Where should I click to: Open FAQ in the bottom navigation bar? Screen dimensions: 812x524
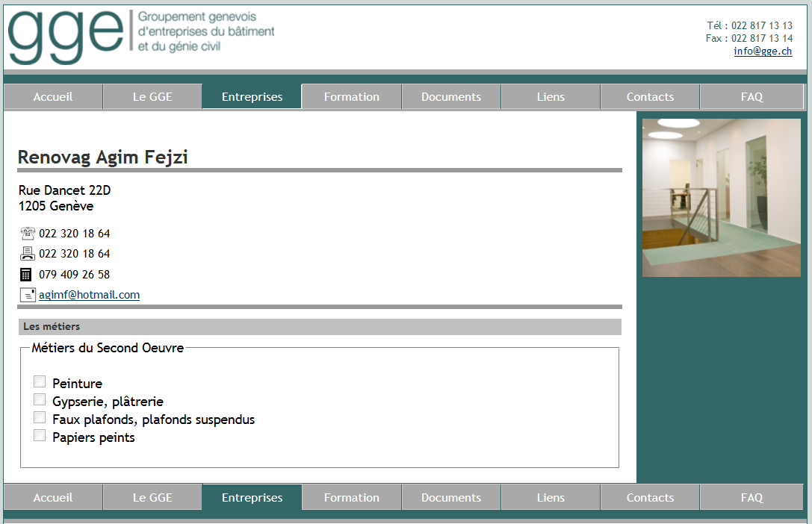pos(751,498)
